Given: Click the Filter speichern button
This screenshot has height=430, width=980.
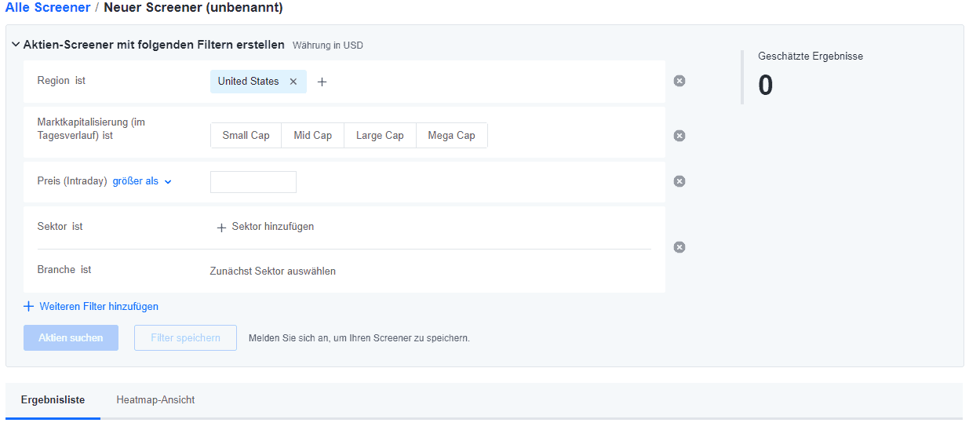Looking at the screenshot, I should pyautogui.click(x=185, y=338).
